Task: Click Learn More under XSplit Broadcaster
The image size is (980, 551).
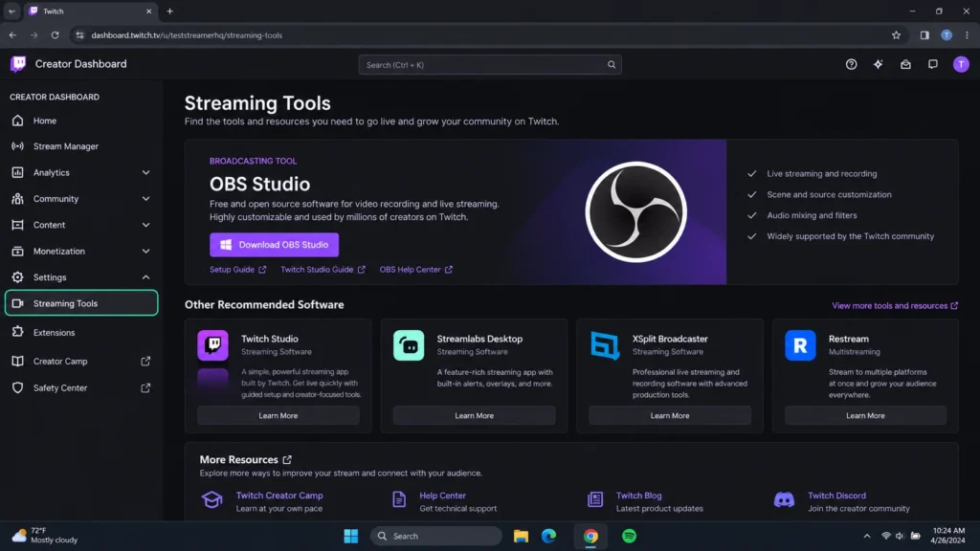Action: pyautogui.click(x=669, y=415)
